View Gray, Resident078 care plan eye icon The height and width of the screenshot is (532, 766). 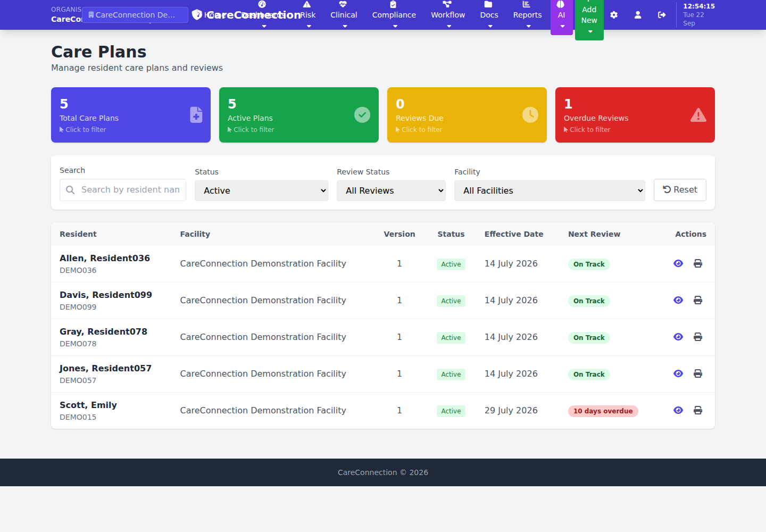[678, 337]
